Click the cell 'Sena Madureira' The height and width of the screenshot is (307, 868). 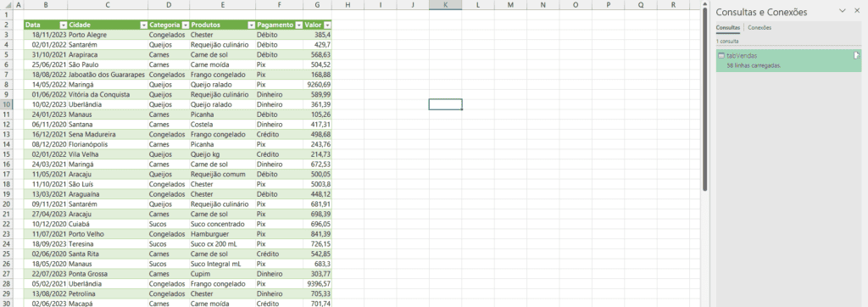(108, 135)
